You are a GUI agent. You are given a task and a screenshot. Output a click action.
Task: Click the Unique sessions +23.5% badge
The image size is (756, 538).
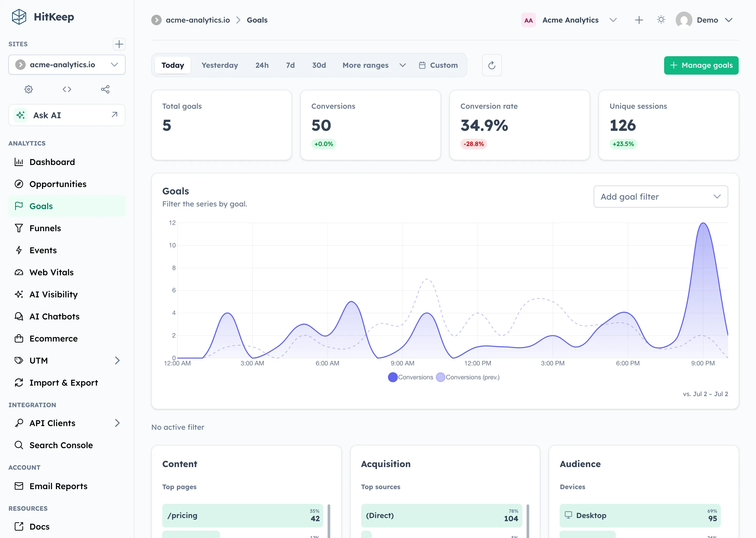[x=623, y=144]
